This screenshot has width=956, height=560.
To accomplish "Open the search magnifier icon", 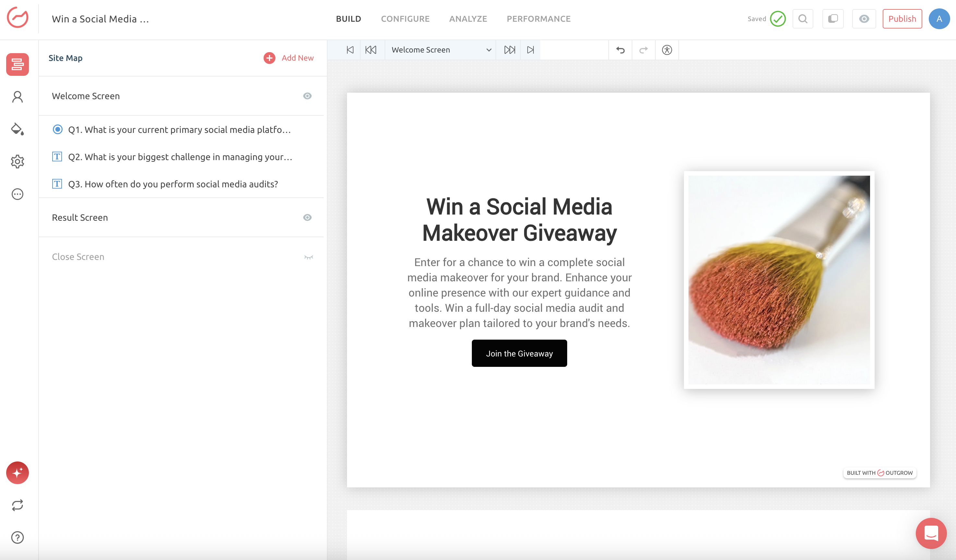I will [802, 18].
